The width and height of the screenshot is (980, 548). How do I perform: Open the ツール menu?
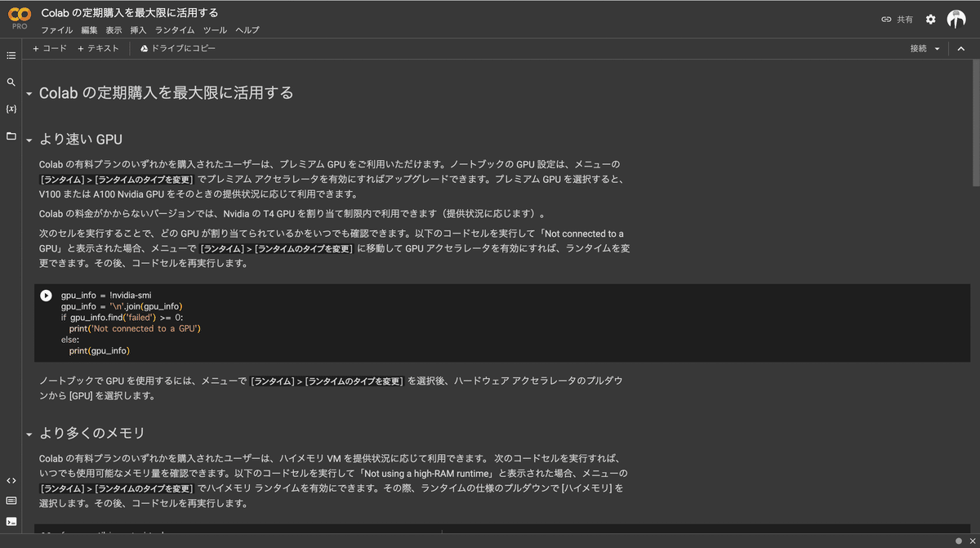[x=216, y=30]
